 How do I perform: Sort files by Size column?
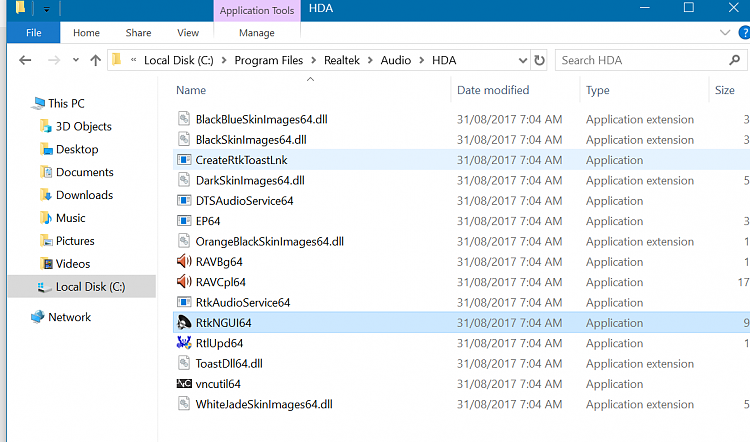[x=725, y=90]
